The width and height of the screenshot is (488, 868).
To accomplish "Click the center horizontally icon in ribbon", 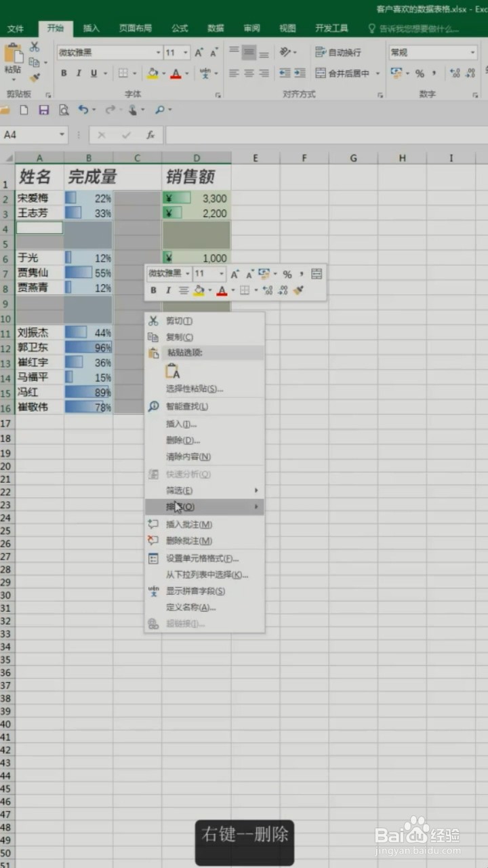I will 249,73.
